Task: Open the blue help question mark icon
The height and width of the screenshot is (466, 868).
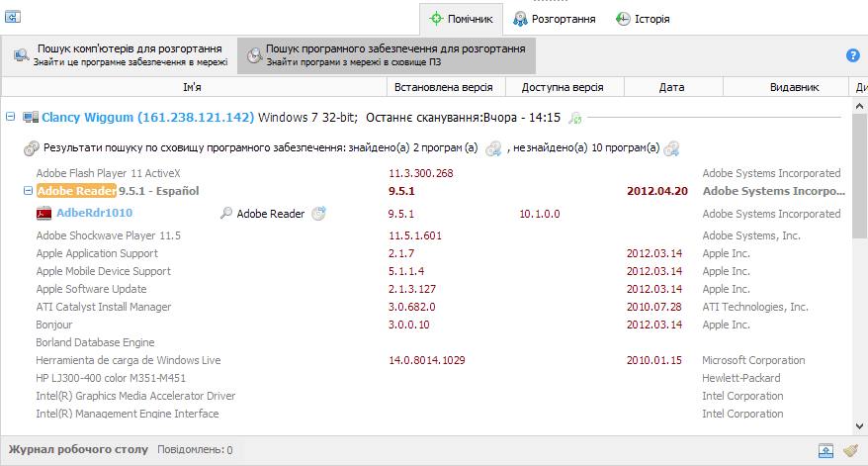Action: (852, 55)
